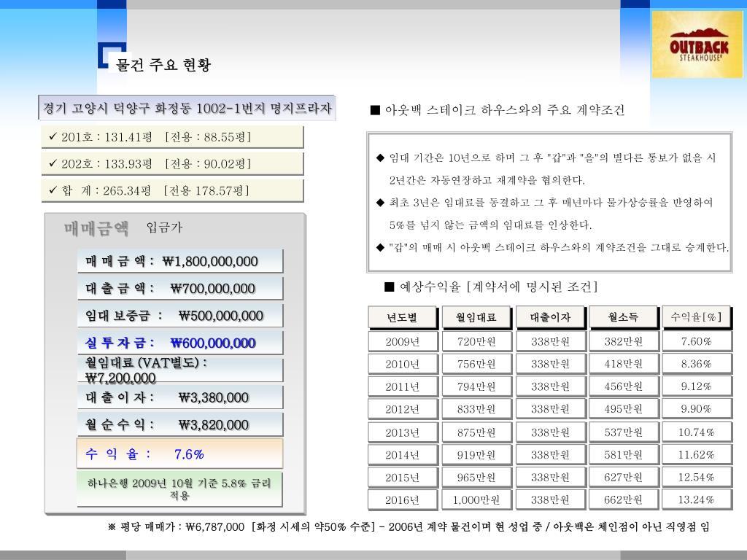Select the '2010년' year cell
This screenshot has width=747, height=560.
point(403,364)
